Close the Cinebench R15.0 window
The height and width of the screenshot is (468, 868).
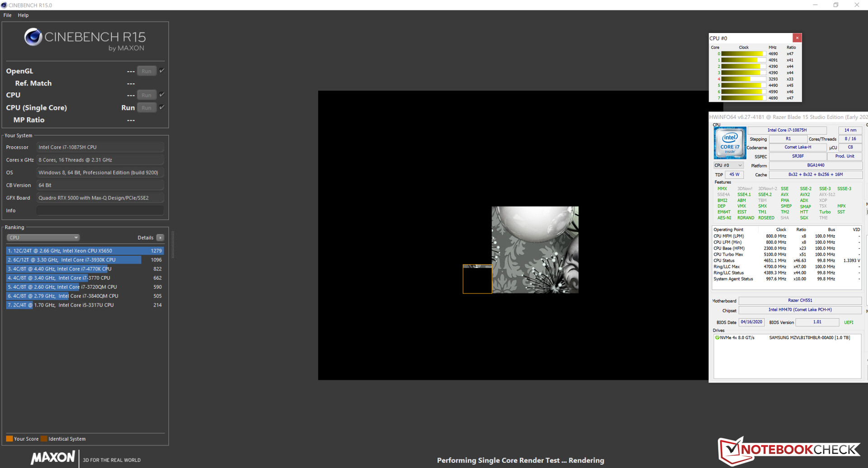coord(857,5)
